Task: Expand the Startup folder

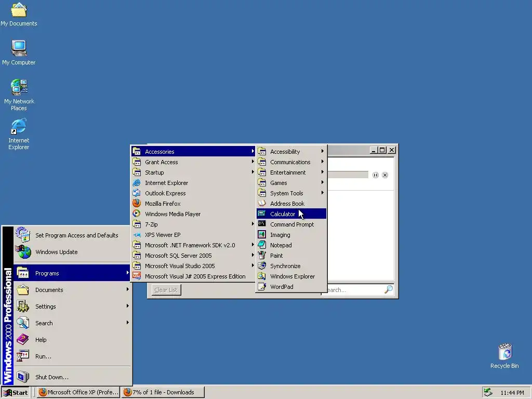Action: pyautogui.click(x=193, y=172)
